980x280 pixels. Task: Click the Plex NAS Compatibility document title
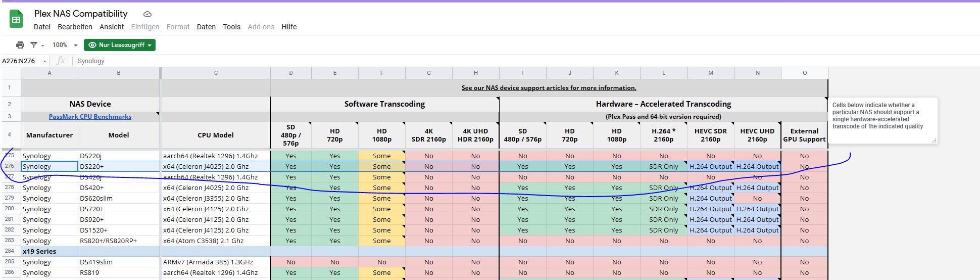[81, 14]
